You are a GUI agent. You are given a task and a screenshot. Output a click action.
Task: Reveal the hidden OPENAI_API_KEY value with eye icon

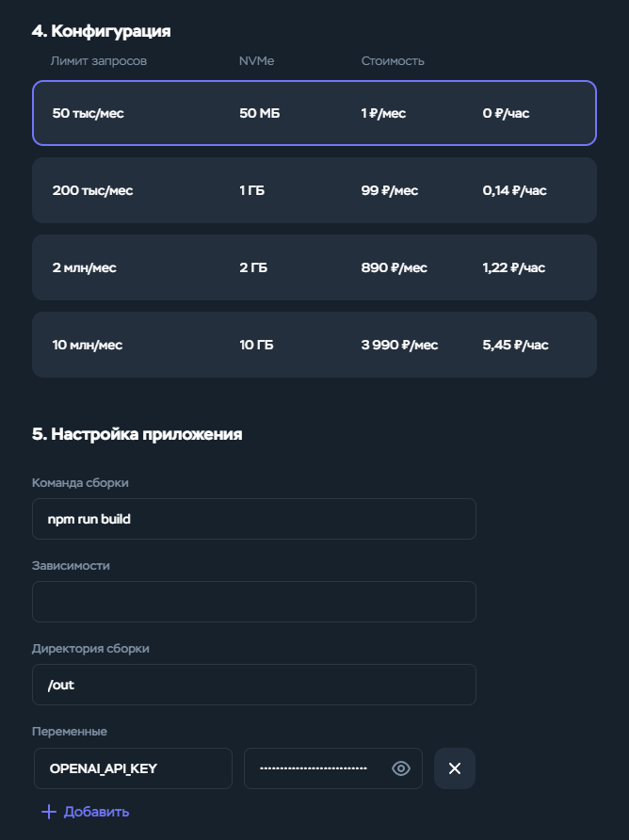[401, 768]
